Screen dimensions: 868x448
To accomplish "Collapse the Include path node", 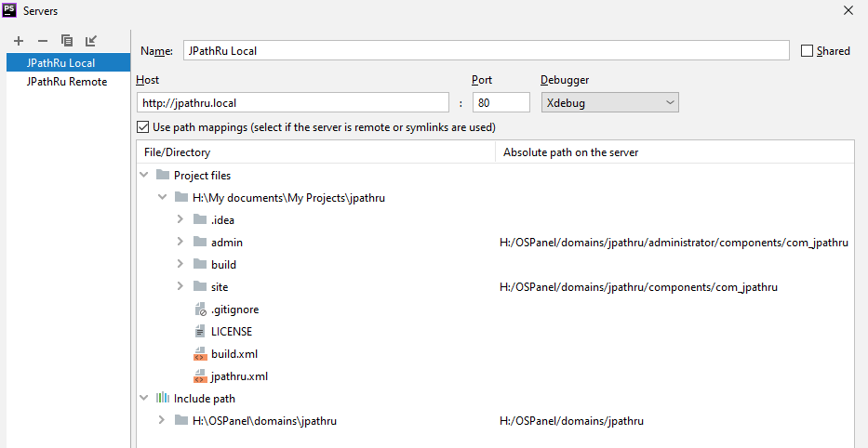I will 144,398.
